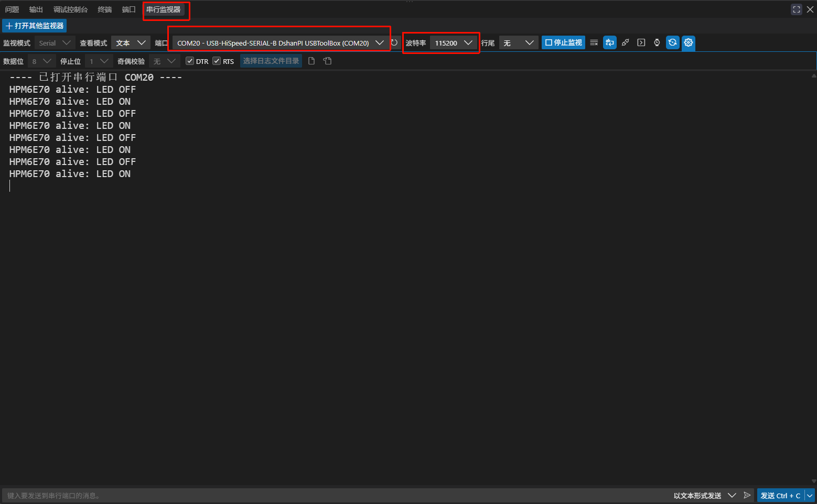817x504 pixels.
Task: Click the output area vertical scrollbar
Action: pyautogui.click(x=813, y=278)
